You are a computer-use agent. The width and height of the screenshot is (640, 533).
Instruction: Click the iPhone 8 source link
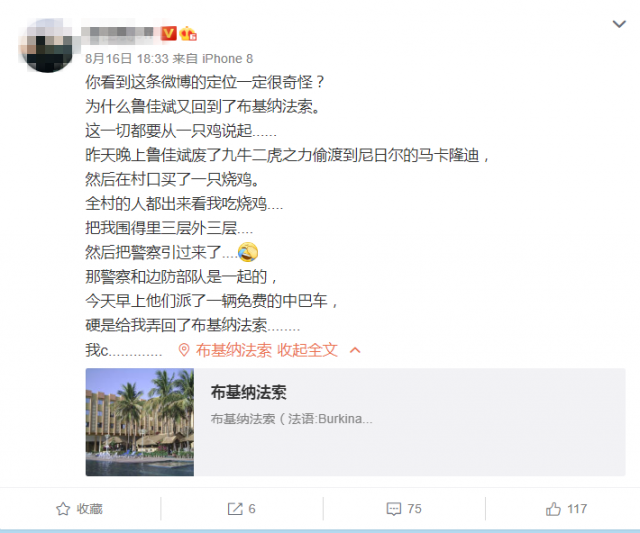coord(227,59)
